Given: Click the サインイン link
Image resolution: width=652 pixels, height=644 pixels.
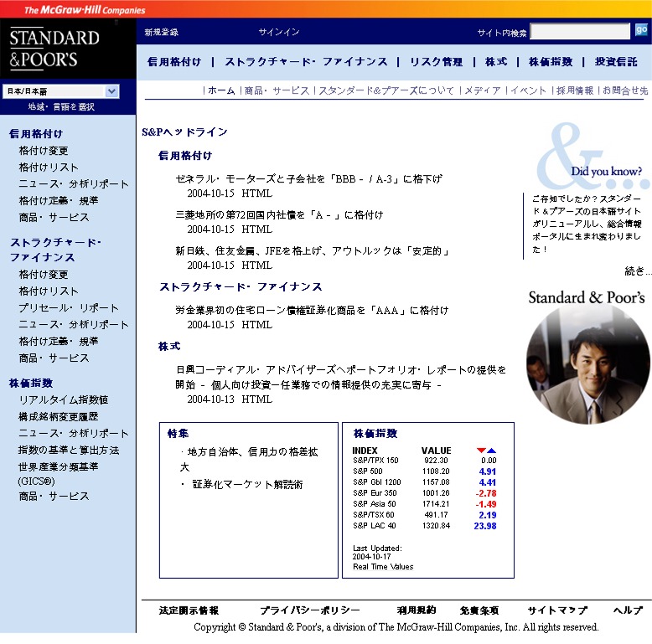Looking at the screenshot, I should tap(278, 33).
